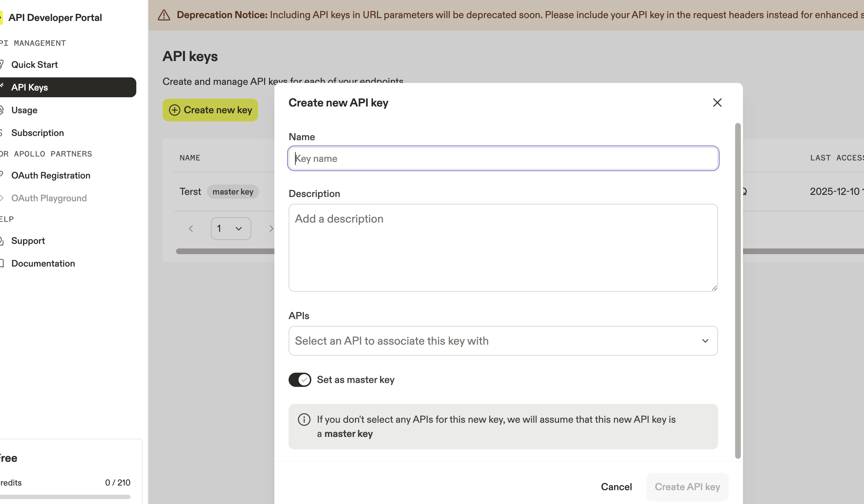Go to next page using right arrow

[x=271, y=229]
